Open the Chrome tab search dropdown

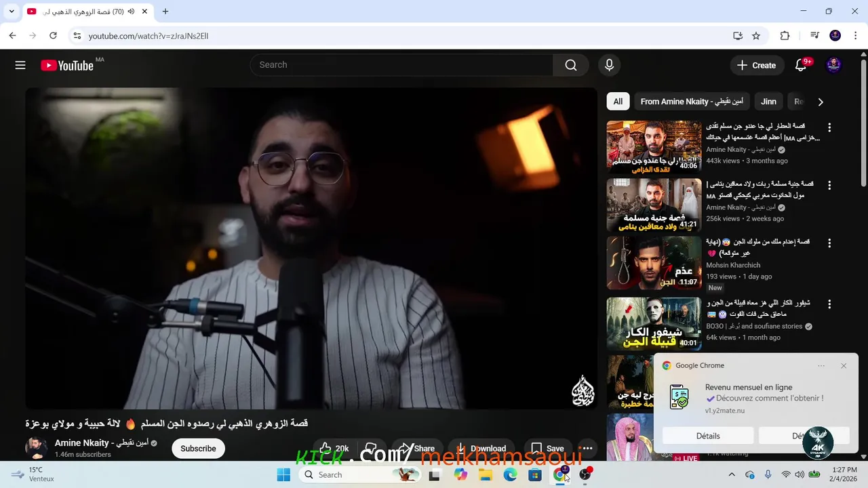12,12
